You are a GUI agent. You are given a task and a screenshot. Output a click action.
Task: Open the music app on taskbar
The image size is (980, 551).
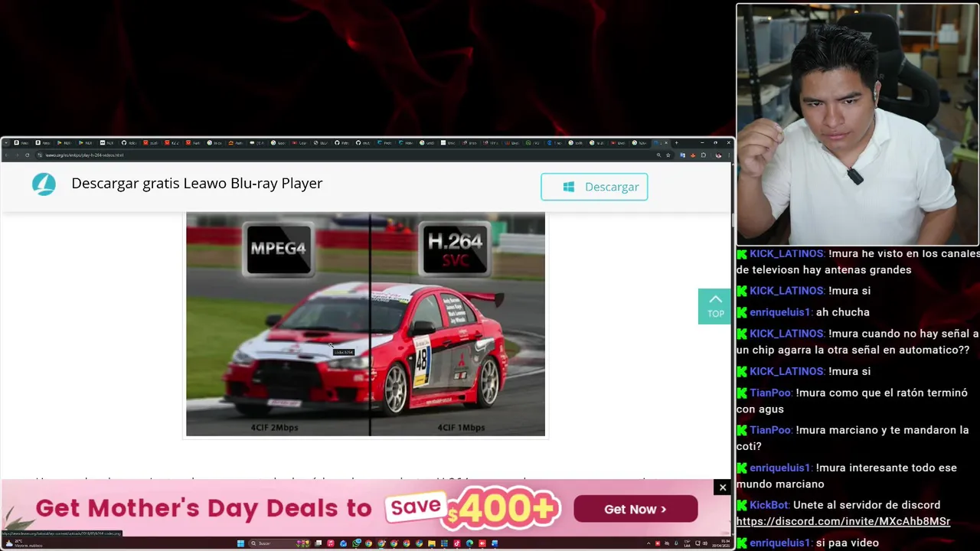(331, 543)
